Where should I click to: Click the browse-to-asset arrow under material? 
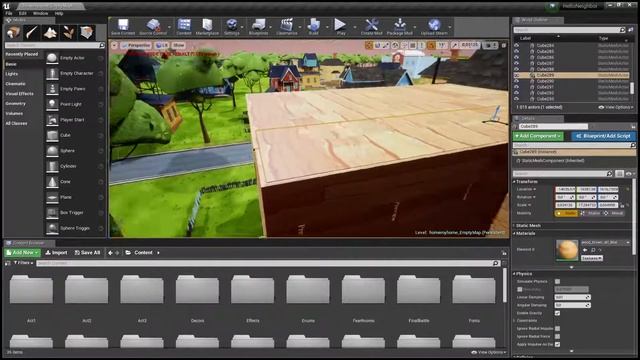pos(585,250)
